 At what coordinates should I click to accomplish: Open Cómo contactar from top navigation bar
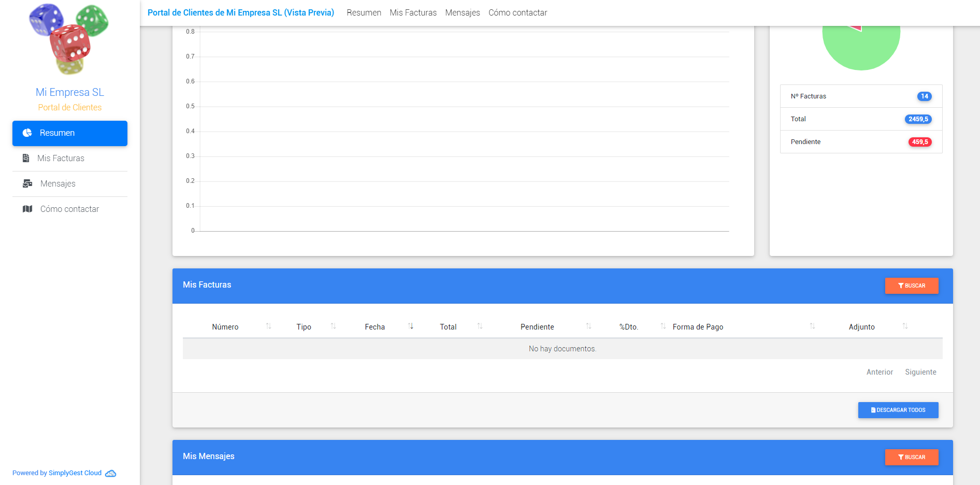click(517, 12)
